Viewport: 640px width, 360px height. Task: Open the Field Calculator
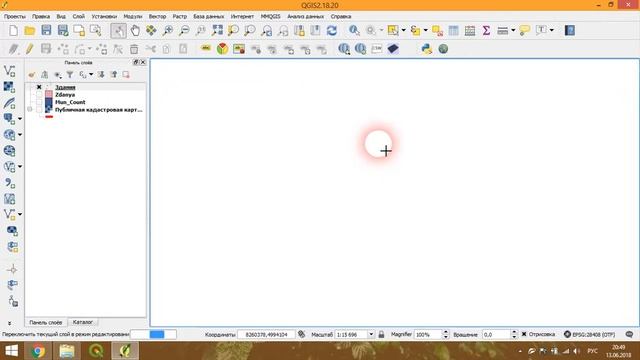pos(470,31)
